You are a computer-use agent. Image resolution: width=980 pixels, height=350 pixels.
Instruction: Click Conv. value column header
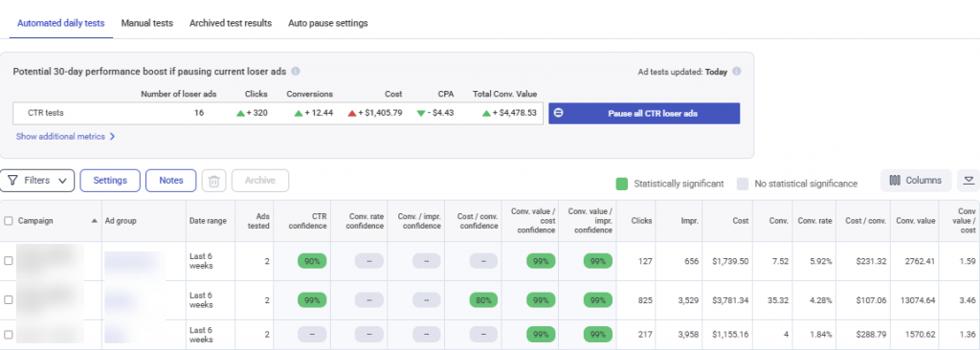pos(915,221)
